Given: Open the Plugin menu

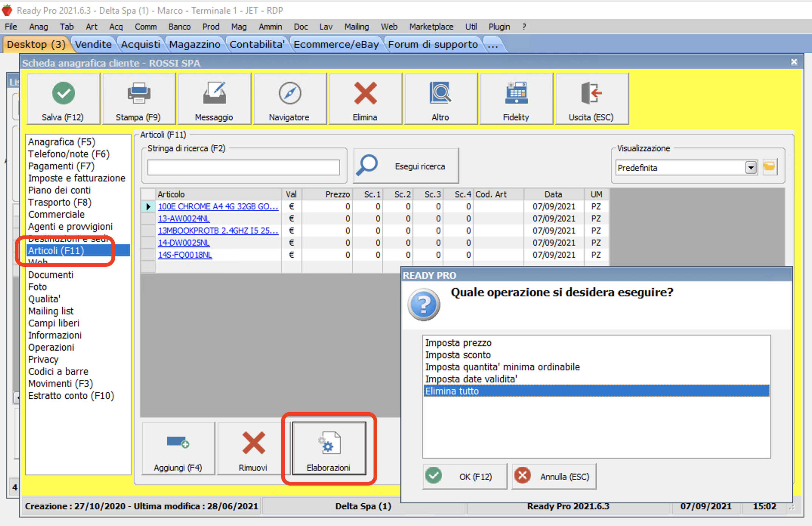Looking at the screenshot, I should tap(499, 27).
